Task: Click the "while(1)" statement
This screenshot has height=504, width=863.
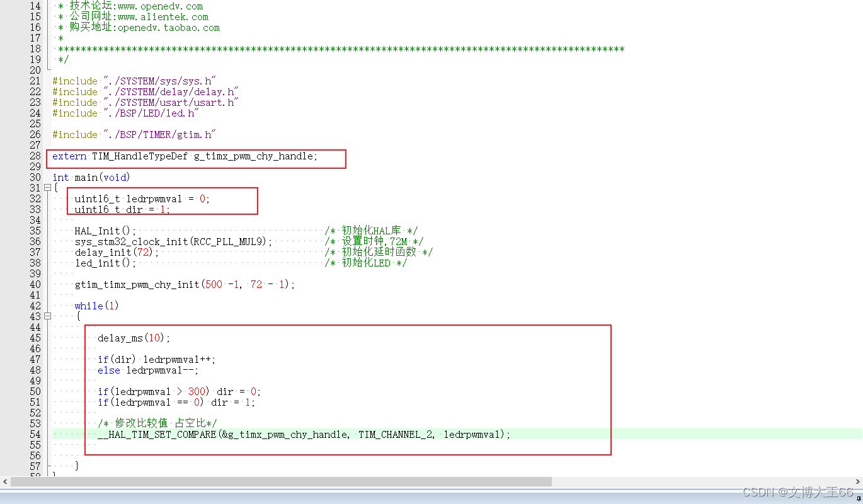Action: 96,306
